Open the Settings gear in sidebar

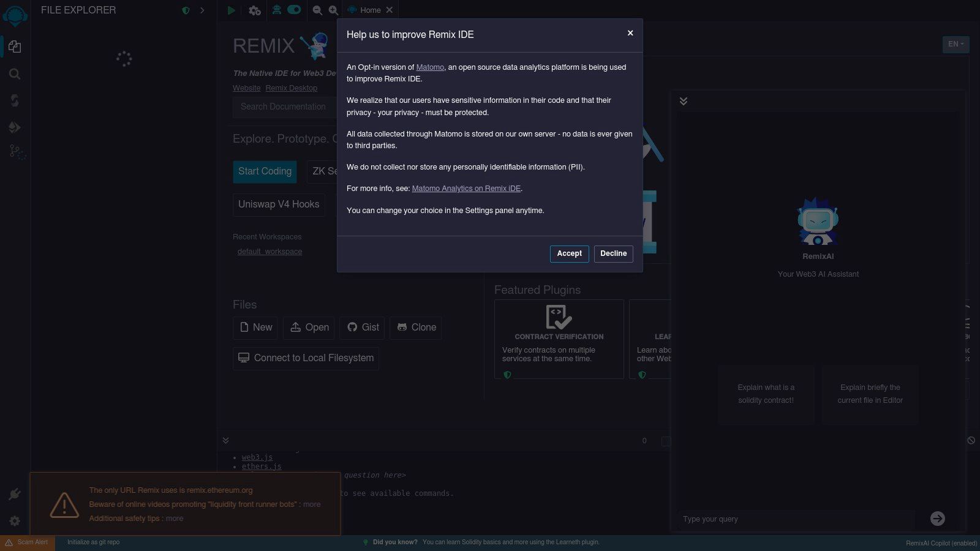[15, 521]
